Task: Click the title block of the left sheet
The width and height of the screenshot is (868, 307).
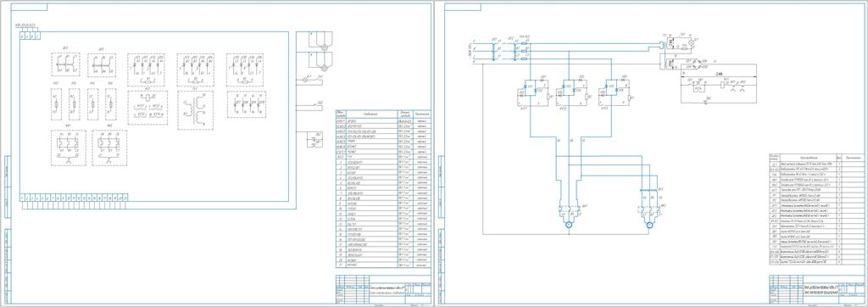Action: click(382, 288)
